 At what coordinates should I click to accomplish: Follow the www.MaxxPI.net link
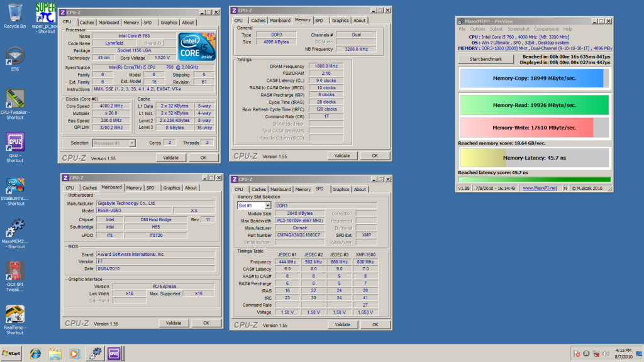pos(540,188)
